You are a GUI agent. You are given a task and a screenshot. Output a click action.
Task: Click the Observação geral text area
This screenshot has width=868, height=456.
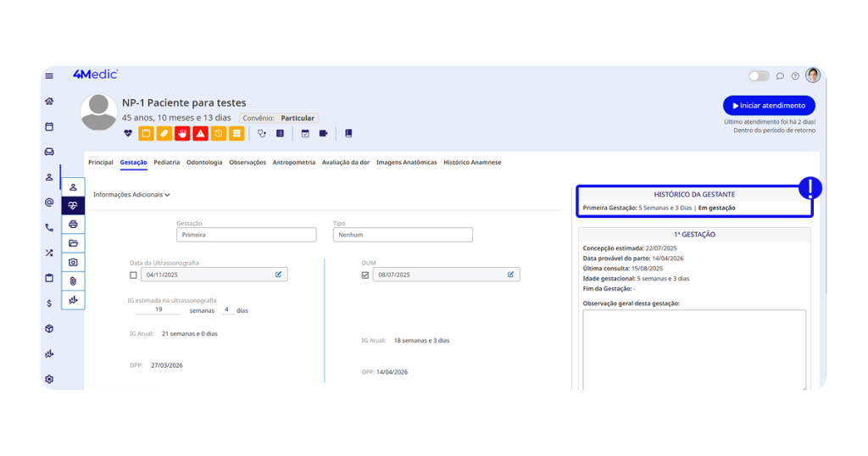point(693,348)
